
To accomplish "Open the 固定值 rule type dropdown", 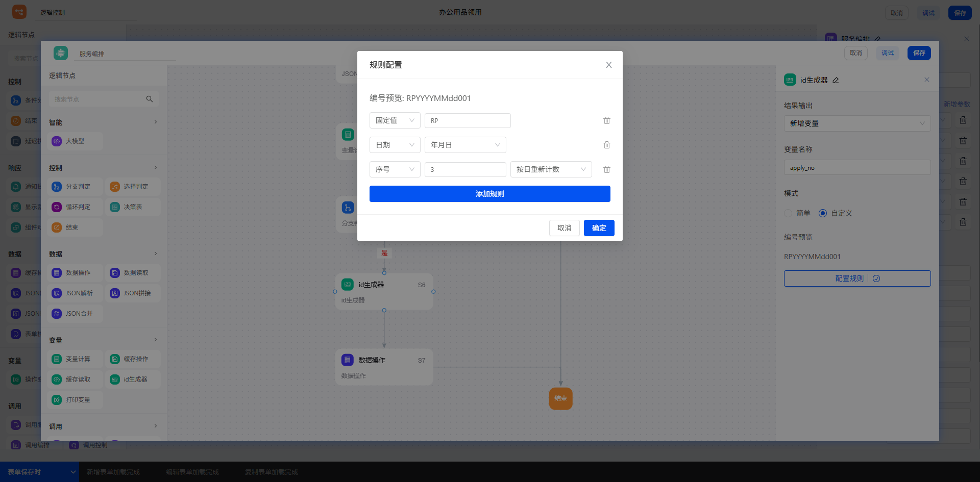I will coord(395,120).
